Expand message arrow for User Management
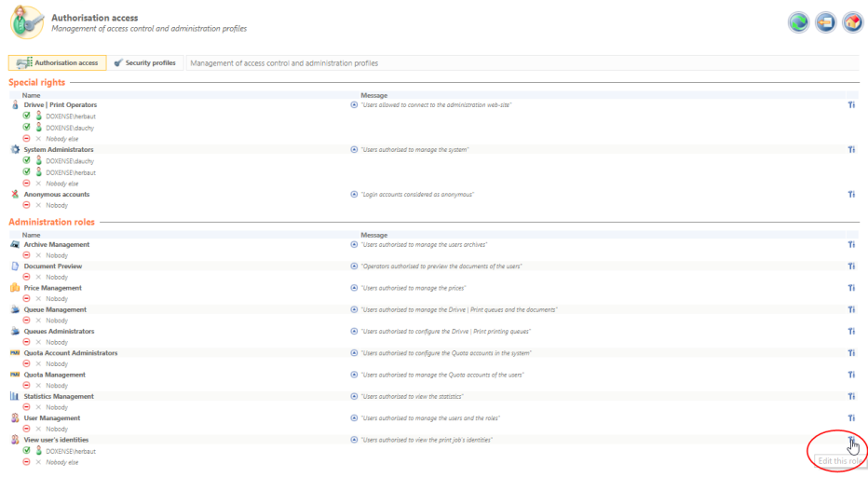Image resolution: width=868 pixels, height=478 pixels. pyautogui.click(x=354, y=418)
